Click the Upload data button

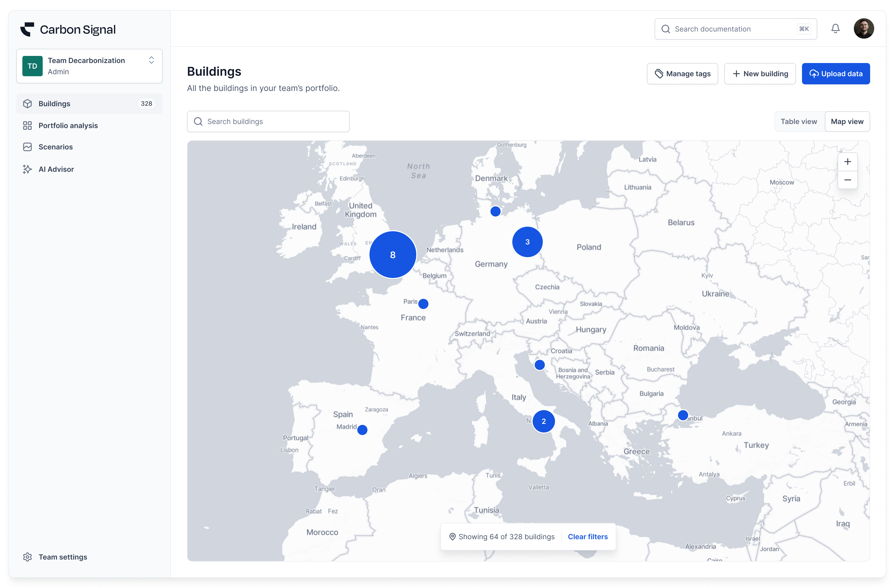pyautogui.click(x=835, y=74)
